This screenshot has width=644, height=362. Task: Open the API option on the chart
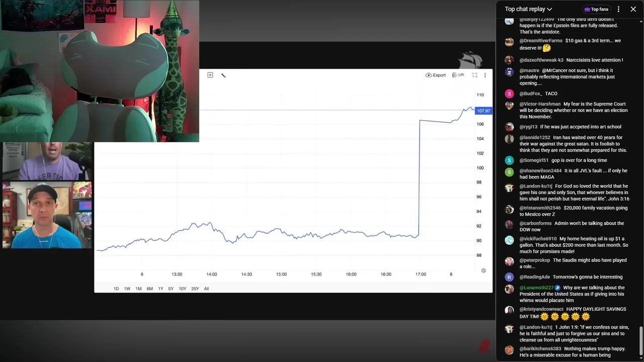[x=458, y=75]
